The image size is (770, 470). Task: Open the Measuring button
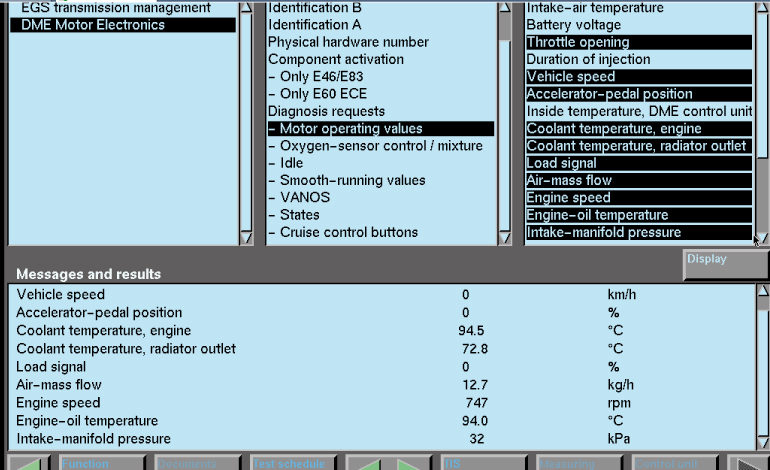point(579,463)
